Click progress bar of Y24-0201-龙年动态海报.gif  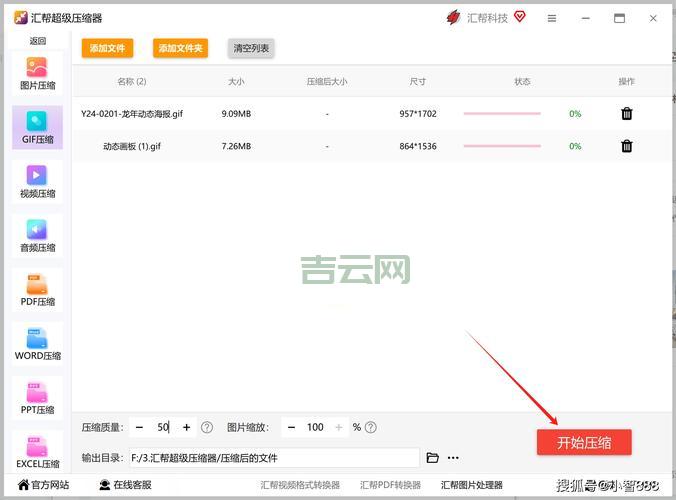coord(502,114)
